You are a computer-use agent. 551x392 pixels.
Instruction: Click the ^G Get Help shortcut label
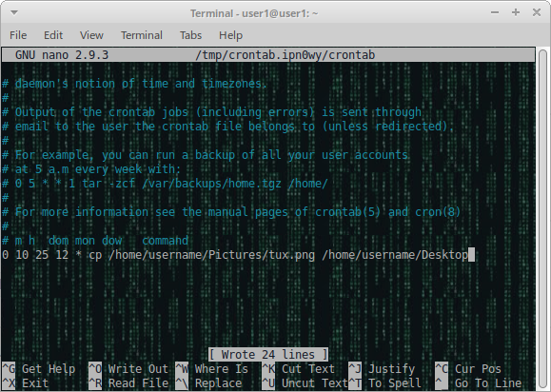coord(39,369)
